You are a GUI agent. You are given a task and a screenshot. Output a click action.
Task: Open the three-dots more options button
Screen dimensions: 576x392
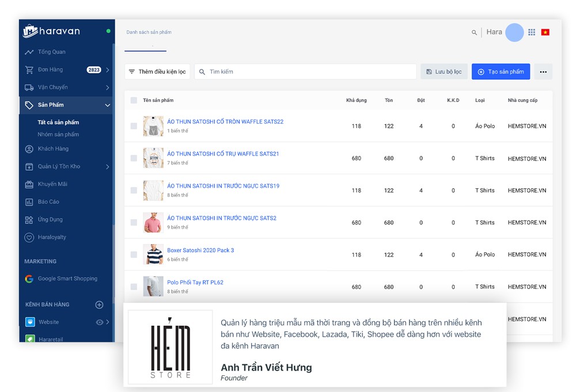pos(543,71)
